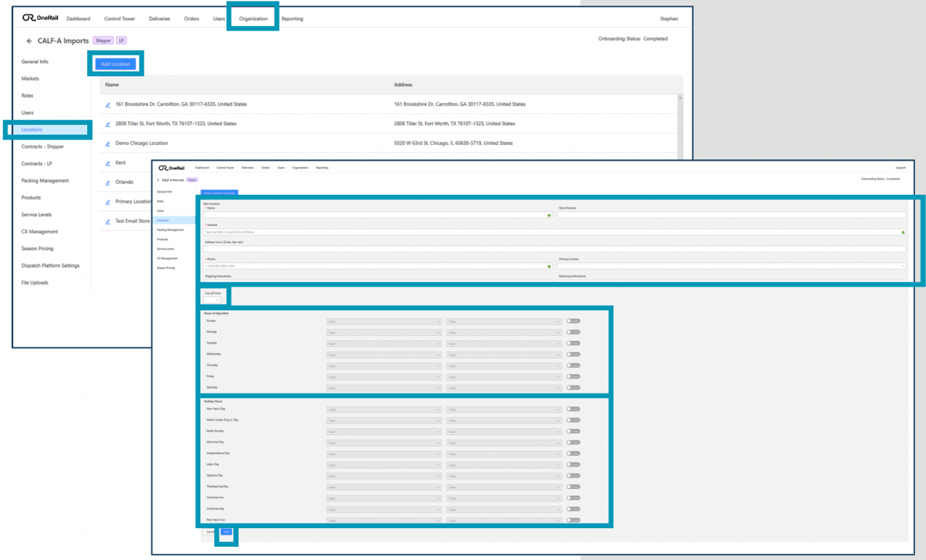Click the Add Location button
Image resolution: width=926 pixels, height=560 pixels.
(x=115, y=64)
